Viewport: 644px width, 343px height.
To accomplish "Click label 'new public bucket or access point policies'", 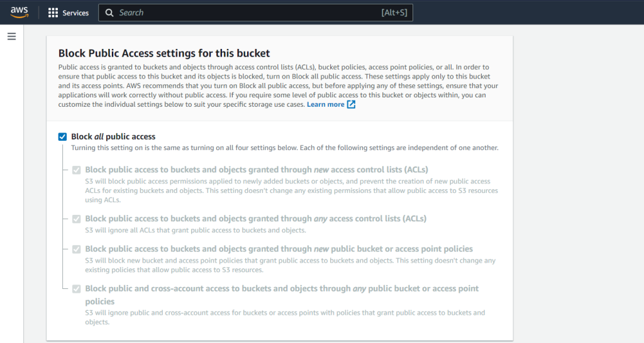I will [279, 249].
